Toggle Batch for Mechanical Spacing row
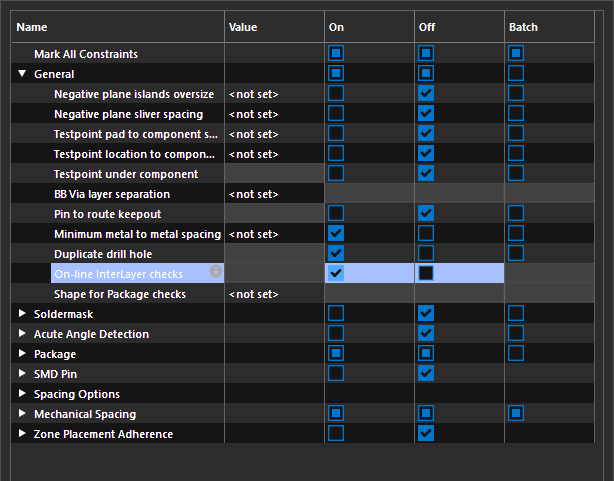This screenshot has height=481, width=614. pos(516,413)
